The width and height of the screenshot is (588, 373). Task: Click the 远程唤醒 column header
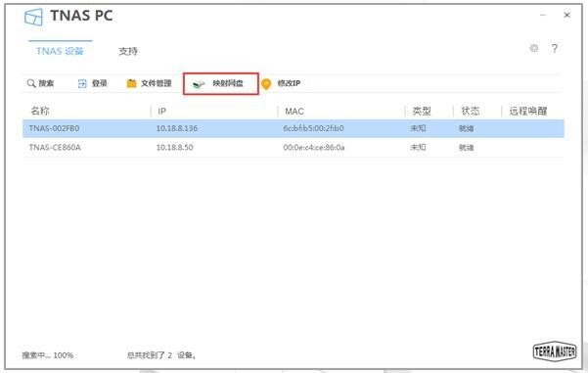[x=528, y=111]
